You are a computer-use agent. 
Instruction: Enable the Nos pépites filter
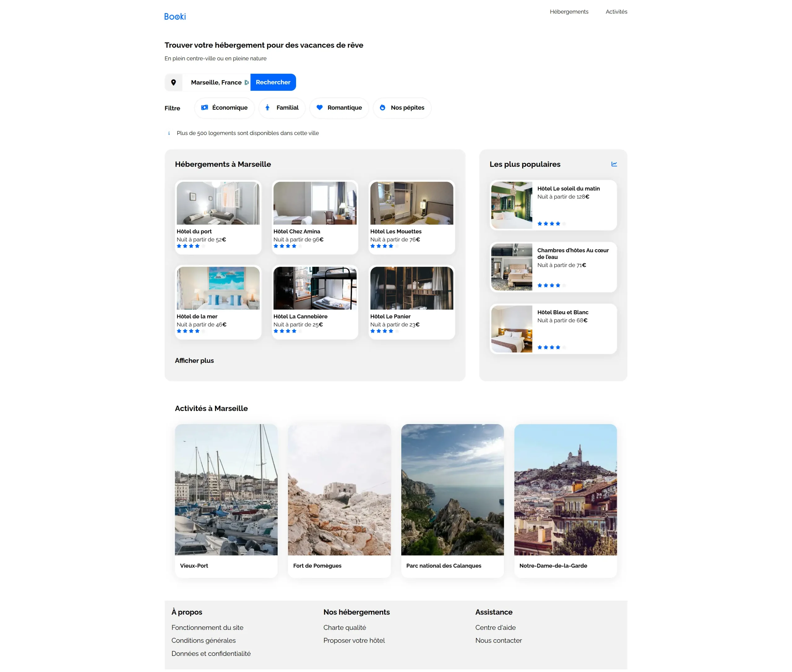(x=402, y=108)
